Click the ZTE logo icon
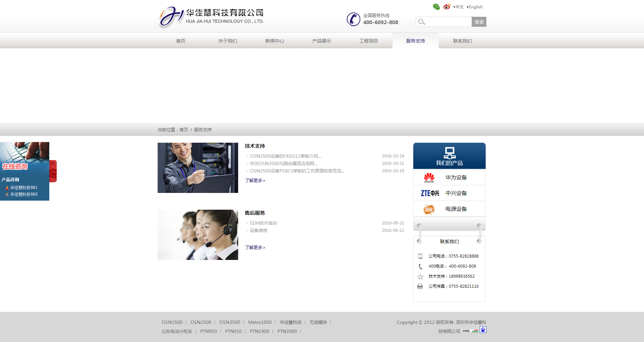The height and width of the screenshot is (342, 644). pos(430,193)
